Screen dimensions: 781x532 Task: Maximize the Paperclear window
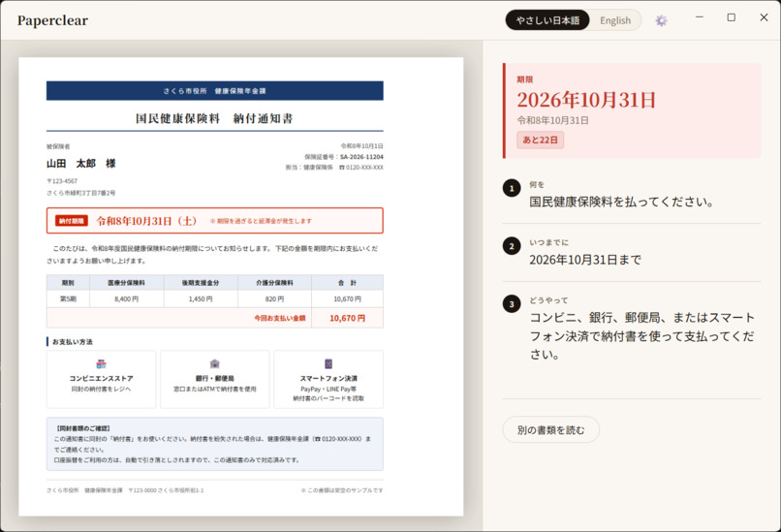click(732, 17)
